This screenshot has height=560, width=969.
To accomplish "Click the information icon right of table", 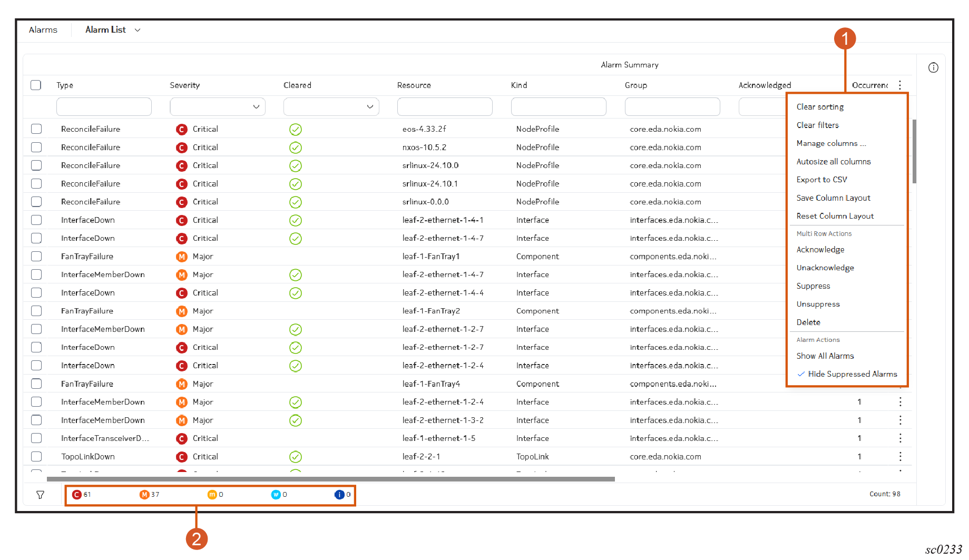I will pos(933,67).
